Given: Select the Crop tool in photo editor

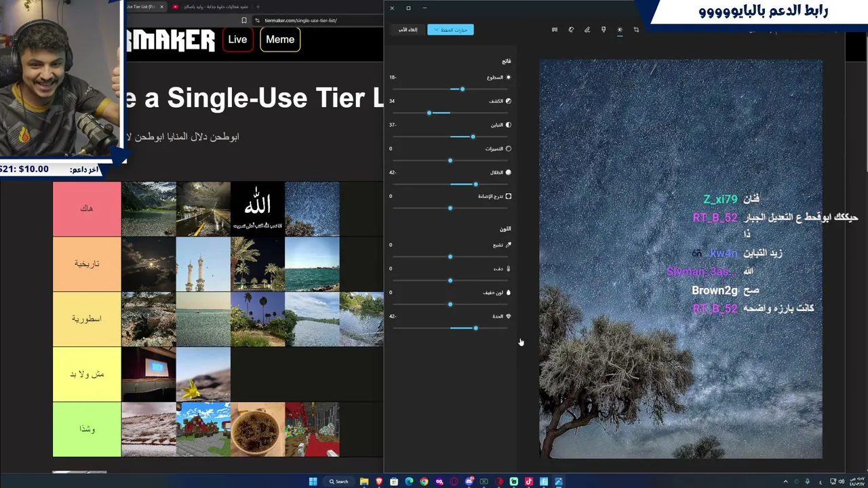Looking at the screenshot, I should pos(636,30).
